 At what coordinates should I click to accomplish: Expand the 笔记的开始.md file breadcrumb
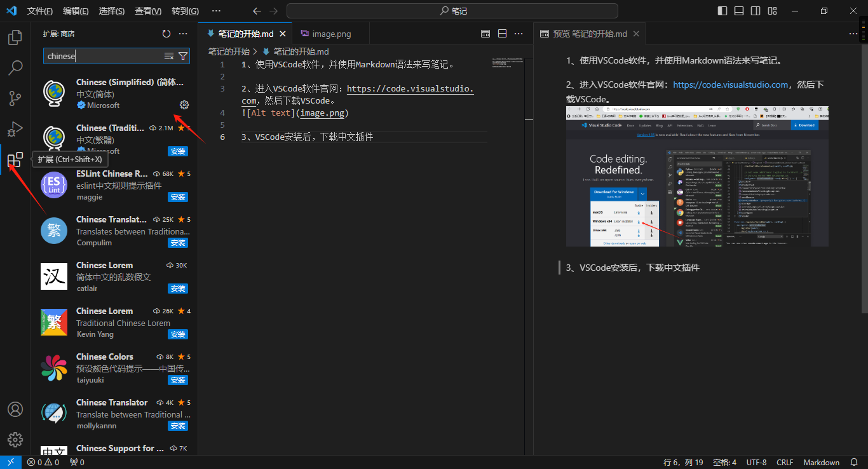[296, 51]
